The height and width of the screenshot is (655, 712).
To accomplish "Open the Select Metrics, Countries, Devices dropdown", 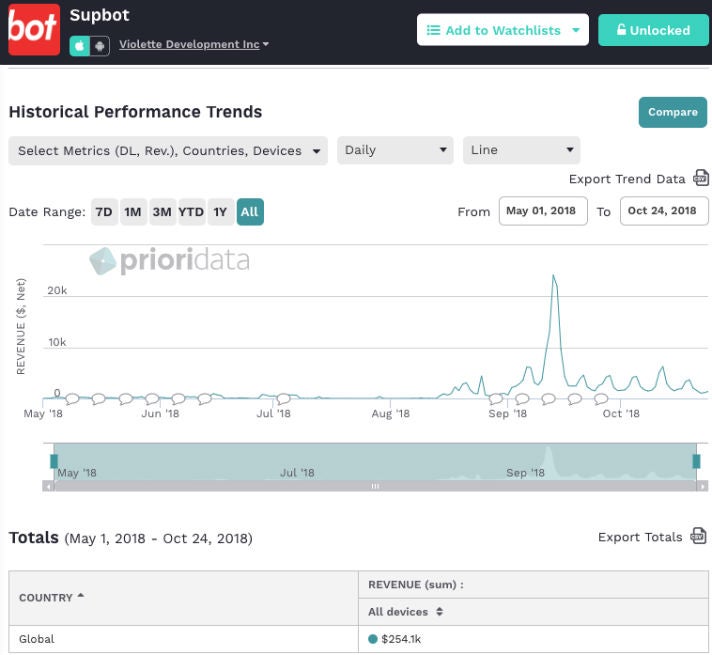I will 168,151.
